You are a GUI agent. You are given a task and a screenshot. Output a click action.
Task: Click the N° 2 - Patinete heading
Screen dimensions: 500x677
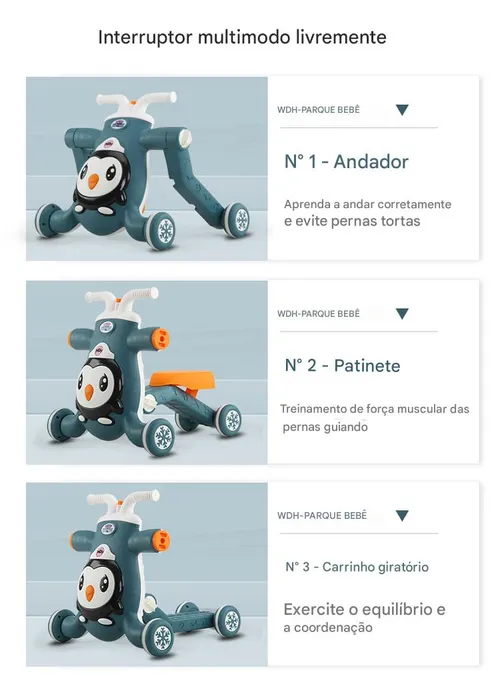point(342,366)
